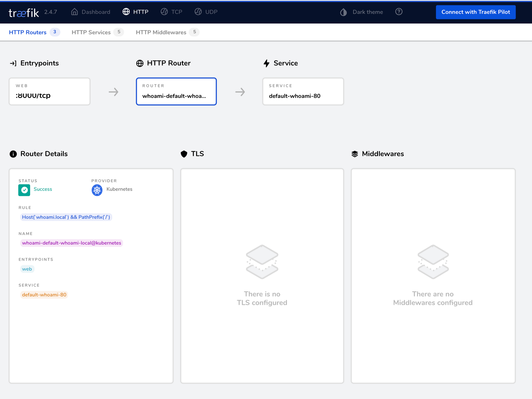Click the Host whoami.local rule chip
The image size is (532, 399).
66,217
